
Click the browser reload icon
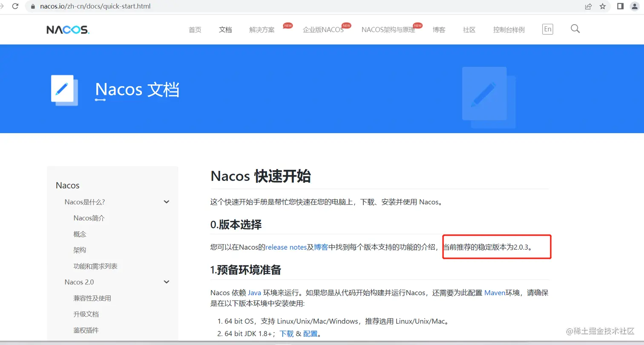pyautogui.click(x=15, y=6)
